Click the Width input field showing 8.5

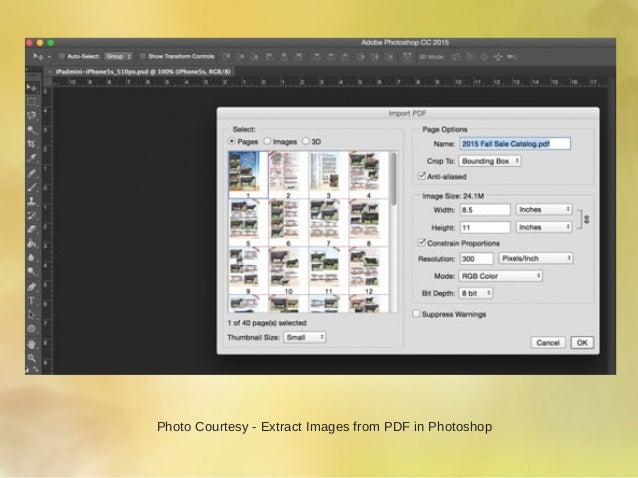tap(485, 210)
